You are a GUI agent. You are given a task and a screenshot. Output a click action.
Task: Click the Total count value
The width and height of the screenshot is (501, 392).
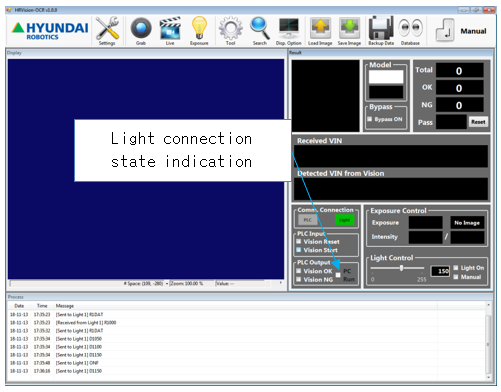[460, 70]
